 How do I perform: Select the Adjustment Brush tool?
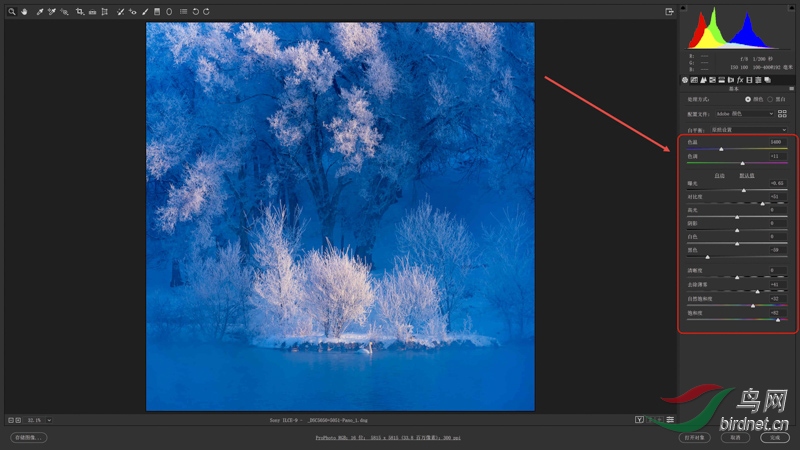tap(145, 11)
